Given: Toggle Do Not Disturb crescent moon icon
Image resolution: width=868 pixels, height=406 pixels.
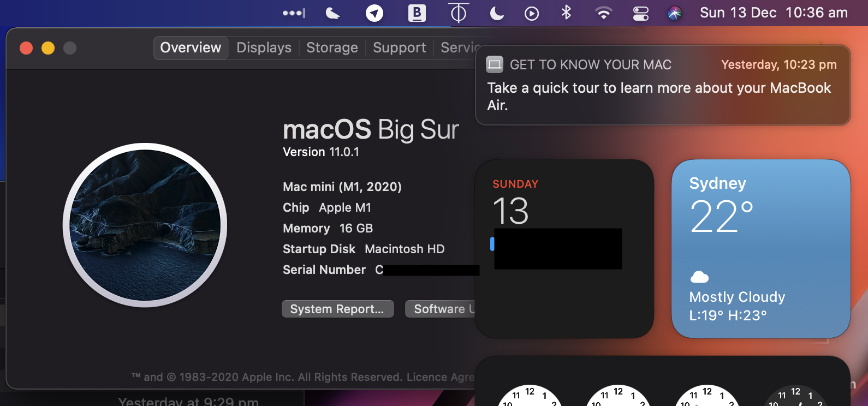Looking at the screenshot, I should coord(497,13).
